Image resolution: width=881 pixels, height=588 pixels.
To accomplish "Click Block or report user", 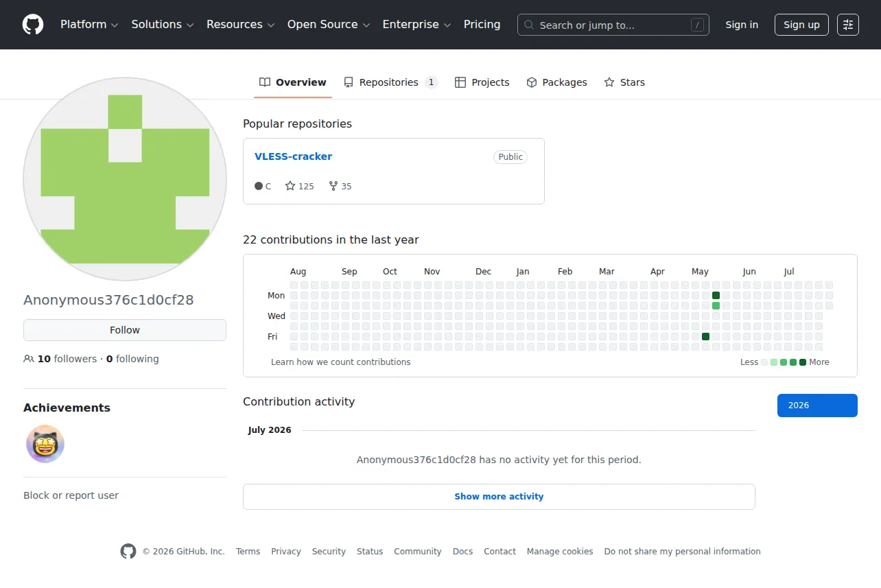I will [71, 495].
